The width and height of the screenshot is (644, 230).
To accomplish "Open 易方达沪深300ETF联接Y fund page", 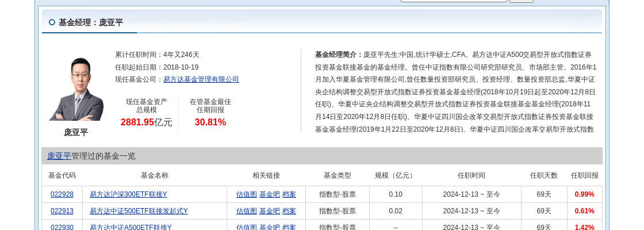I will coord(128,194).
